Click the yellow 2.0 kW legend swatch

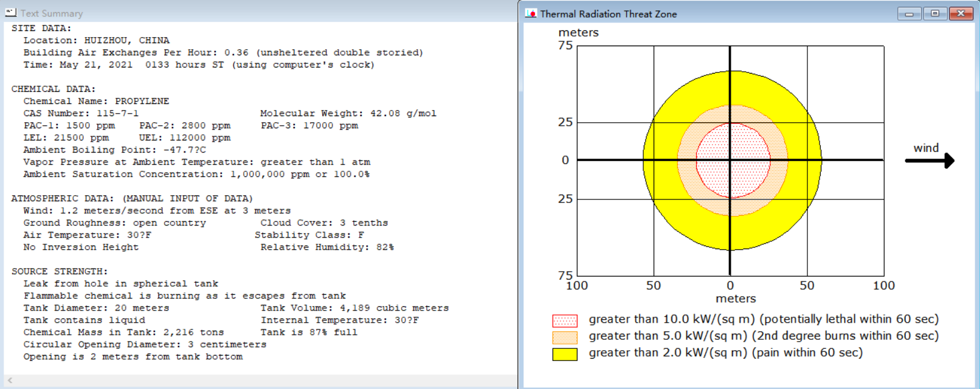[x=565, y=354]
